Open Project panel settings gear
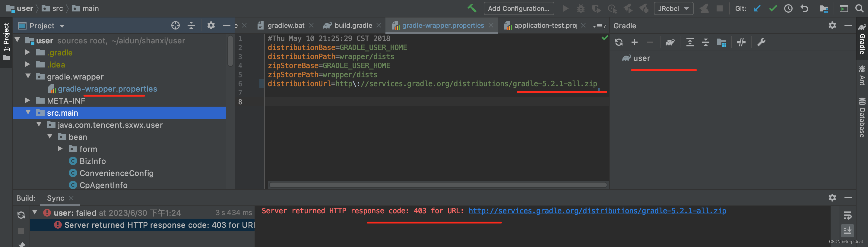The width and height of the screenshot is (868, 247). [x=211, y=25]
